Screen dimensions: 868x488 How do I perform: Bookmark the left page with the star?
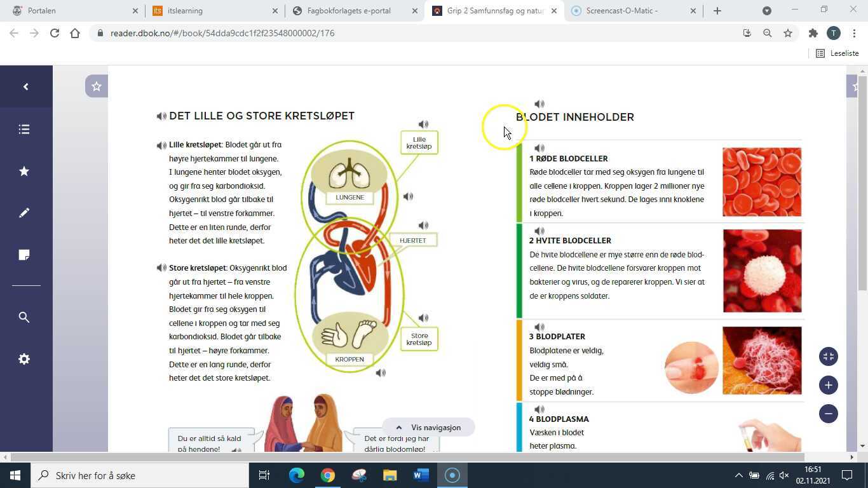[x=97, y=86]
